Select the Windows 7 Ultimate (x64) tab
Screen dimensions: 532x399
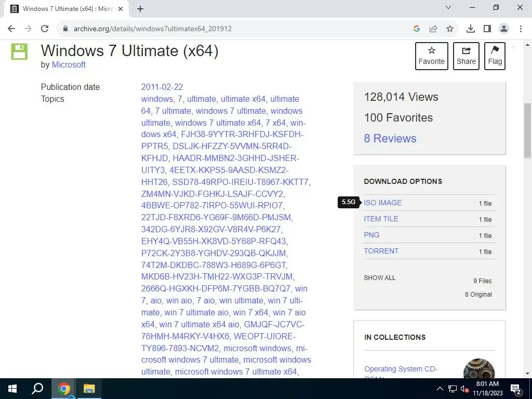pyautogui.click(x=67, y=9)
